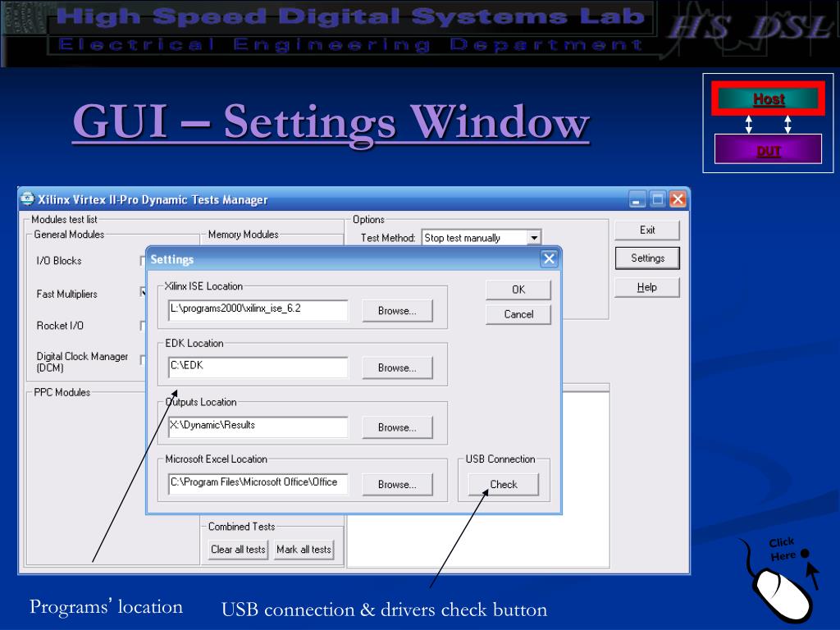Click the Mark all tests button
This screenshot has height=630, width=840.
tap(304, 550)
